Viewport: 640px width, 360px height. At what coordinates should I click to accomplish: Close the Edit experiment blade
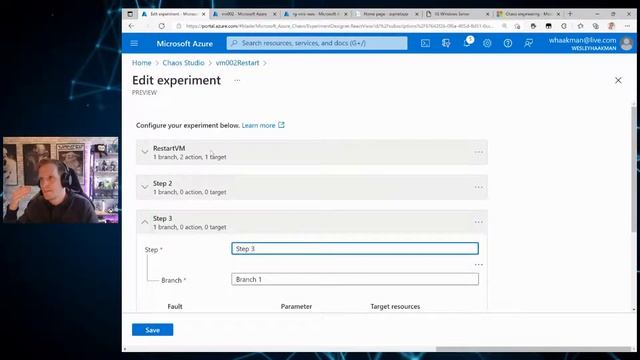pyautogui.click(x=618, y=80)
